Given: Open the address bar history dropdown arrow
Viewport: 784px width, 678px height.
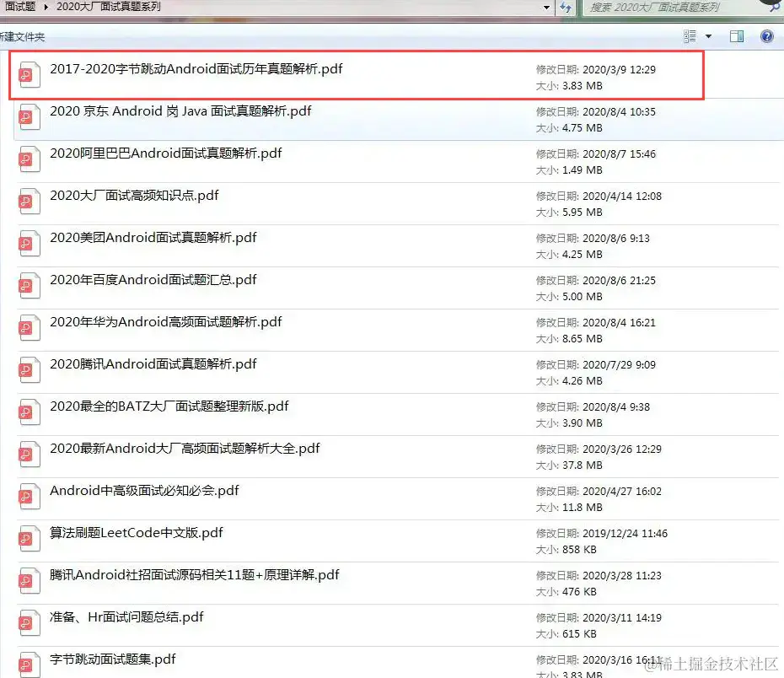Looking at the screenshot, I should 546,8.
